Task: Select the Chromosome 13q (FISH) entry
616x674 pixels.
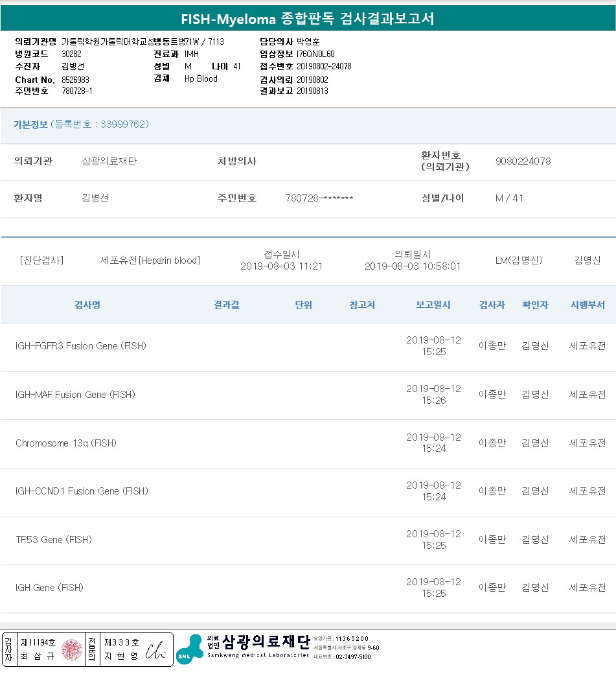Action: [66, 443]
